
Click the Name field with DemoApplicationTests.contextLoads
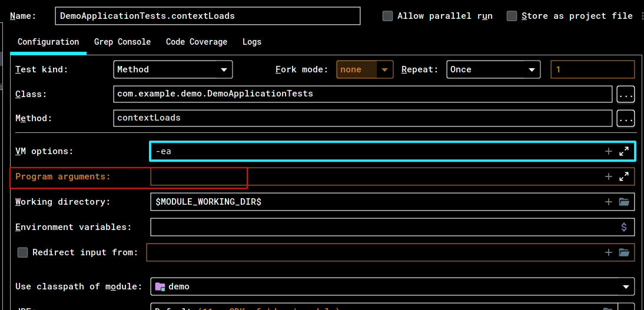[x=207, y=16]
